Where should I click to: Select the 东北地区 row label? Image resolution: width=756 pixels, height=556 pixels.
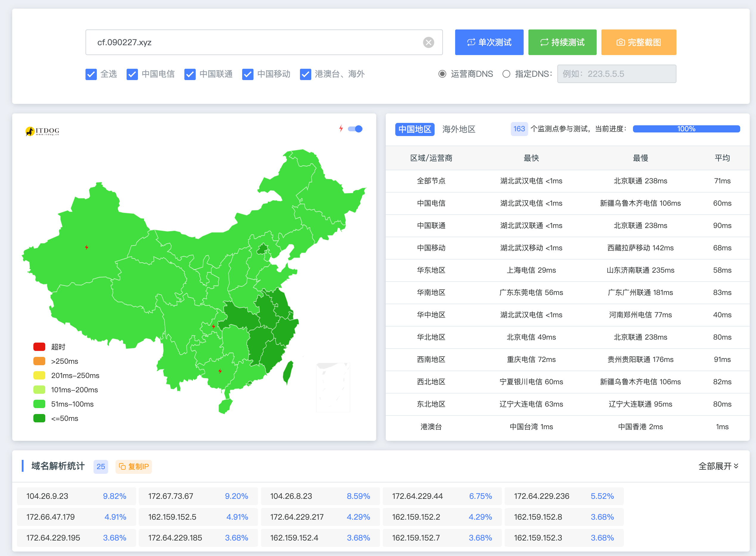pos(431,404)
